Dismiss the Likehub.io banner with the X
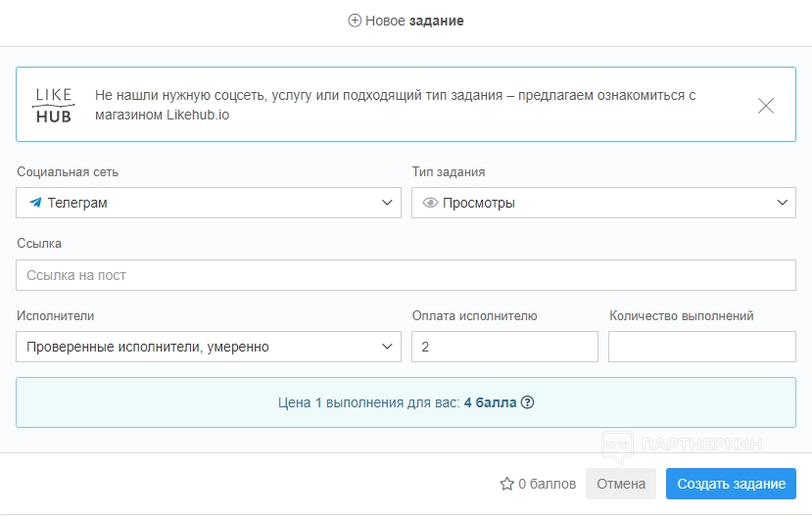This screenshot has height=516, width=812. (766, 105)
